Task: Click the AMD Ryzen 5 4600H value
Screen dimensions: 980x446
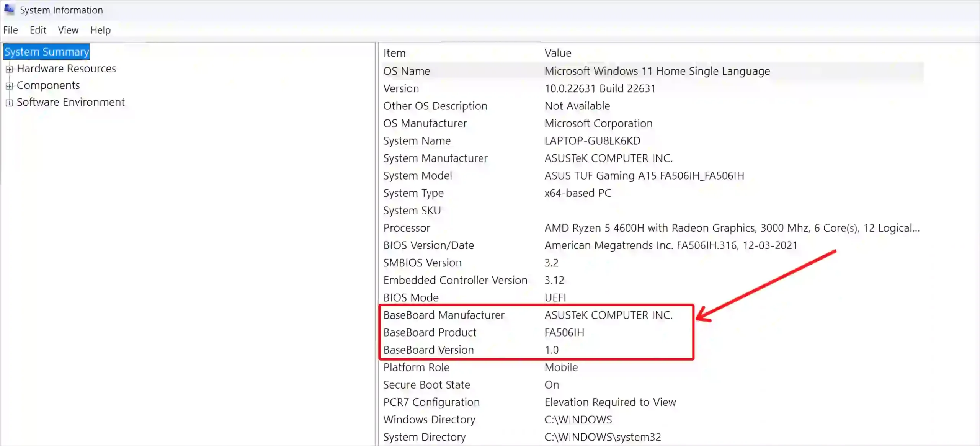Action: point(732,228)
